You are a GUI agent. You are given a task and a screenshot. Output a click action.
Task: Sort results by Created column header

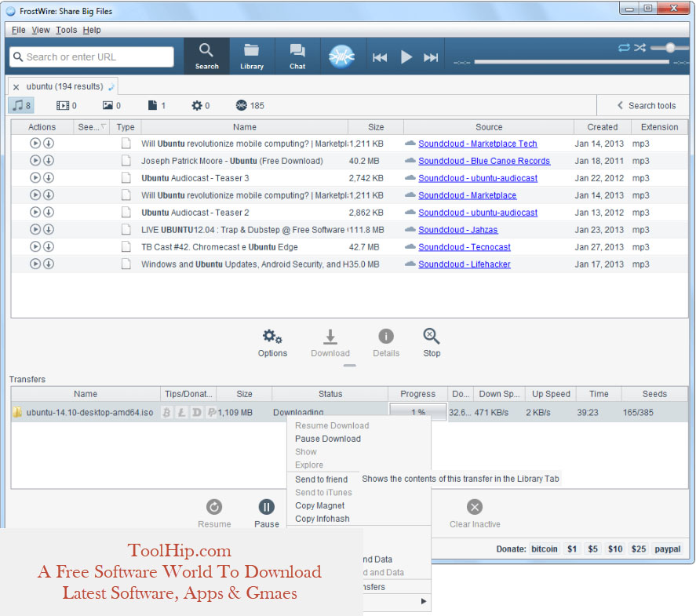pyautogui.click(x=603, y=127)
